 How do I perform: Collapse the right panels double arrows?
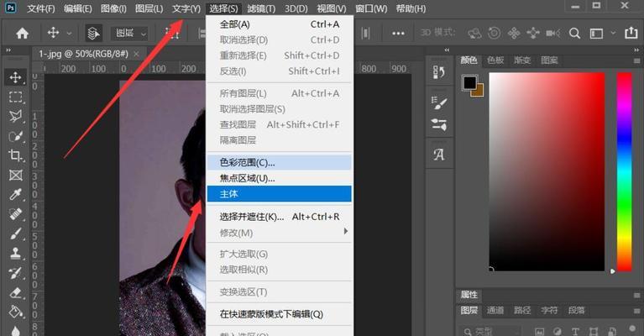click(636, 50)
